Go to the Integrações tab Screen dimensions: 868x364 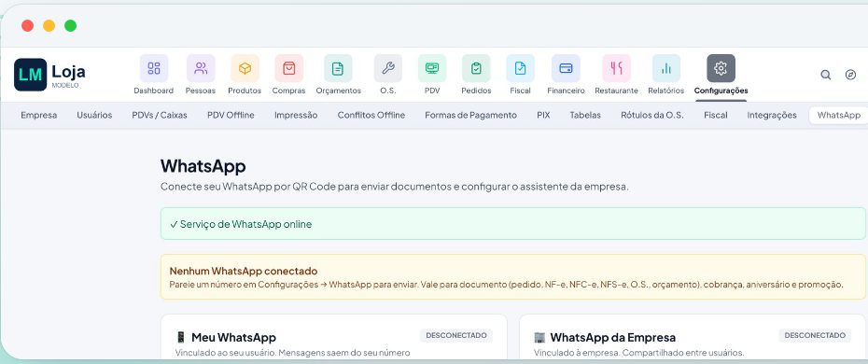772,115
